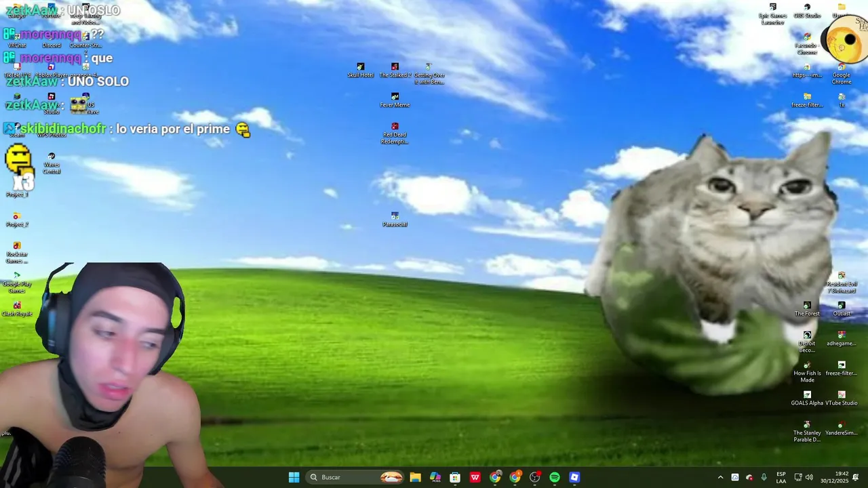Select the Outlast desktop shortcut

tap(842, 309)
